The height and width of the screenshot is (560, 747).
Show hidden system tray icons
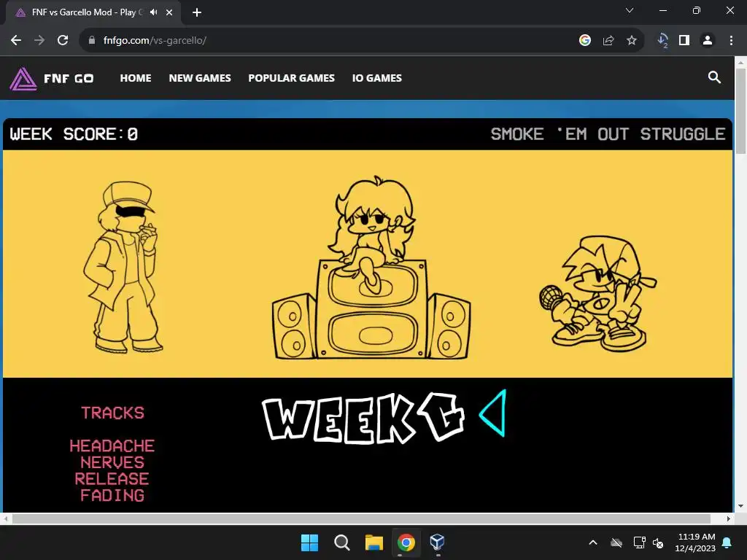pos(593,542)
